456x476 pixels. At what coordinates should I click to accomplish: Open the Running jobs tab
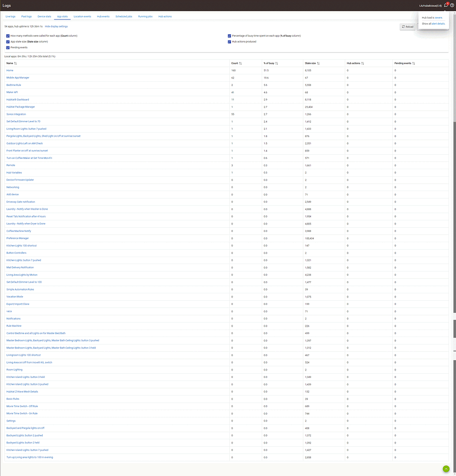pos(145,16)
